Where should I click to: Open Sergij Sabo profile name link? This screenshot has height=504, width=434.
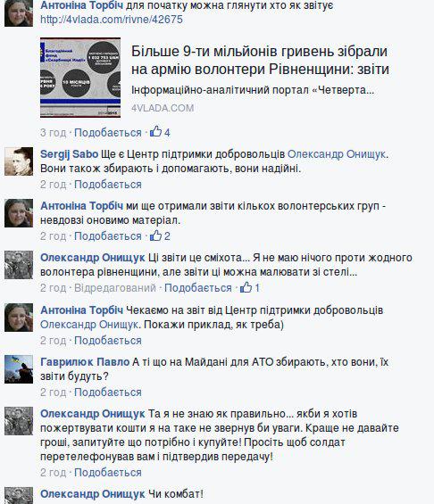pyautogui.click(x=69, y=154)
